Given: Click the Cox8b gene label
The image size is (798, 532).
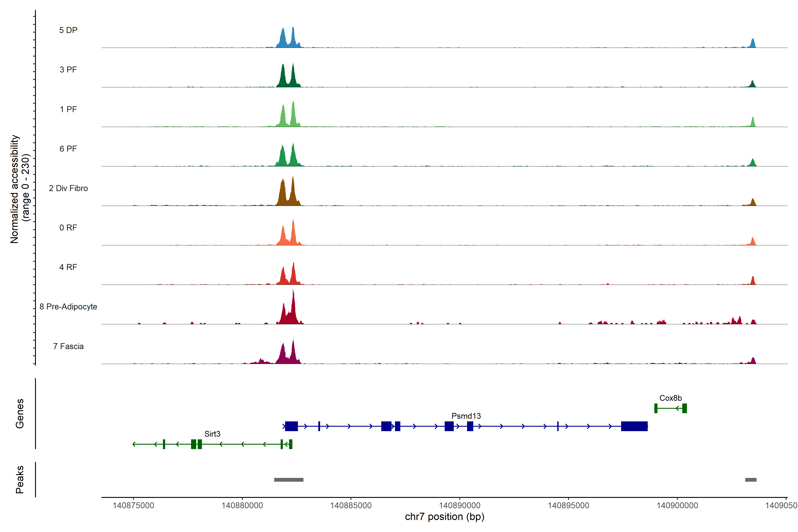Looking at the screenshot, I should [x=670, y=398].
